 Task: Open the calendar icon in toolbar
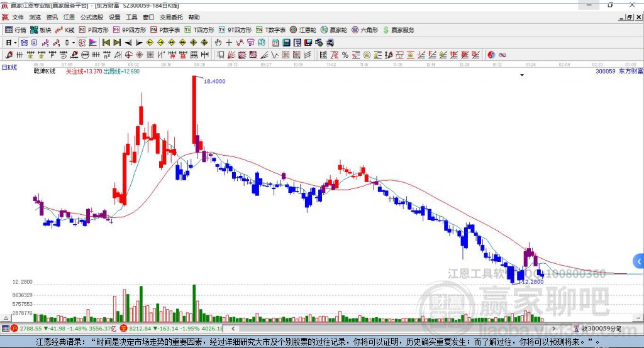tap(275, 43)
